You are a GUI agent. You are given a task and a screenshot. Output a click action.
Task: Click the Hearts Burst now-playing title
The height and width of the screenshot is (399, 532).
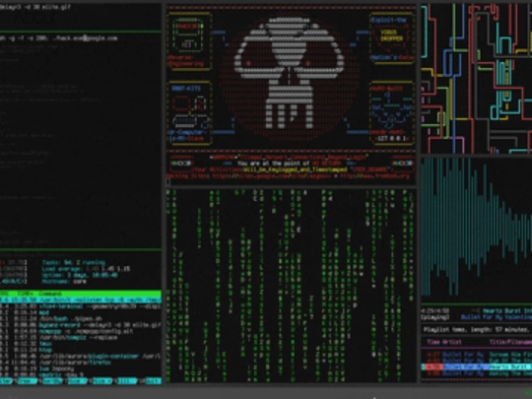tap(507, 311)
